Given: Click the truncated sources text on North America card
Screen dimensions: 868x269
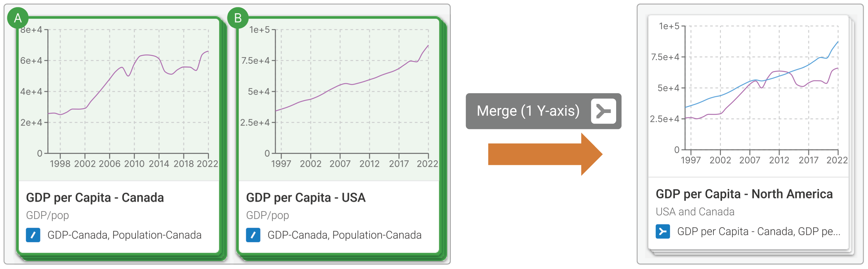Looking at the screenshot, I should coord(758,231).
